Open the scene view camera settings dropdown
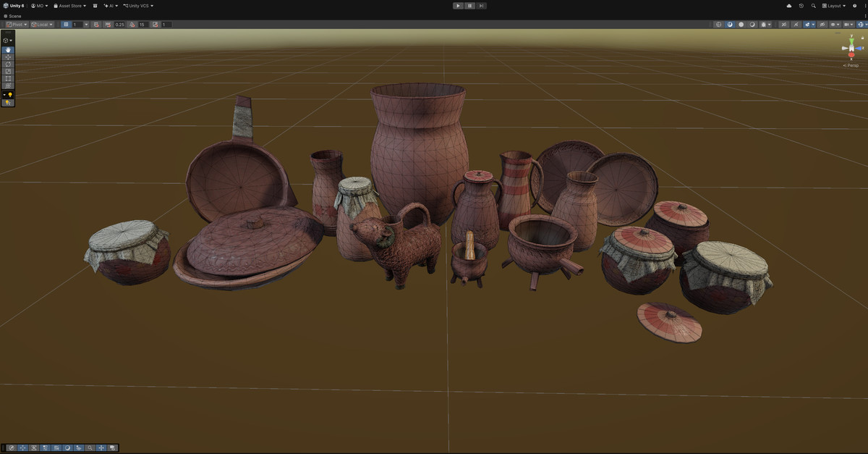This screenshot has height=454, width=868. tap(847, 25)
